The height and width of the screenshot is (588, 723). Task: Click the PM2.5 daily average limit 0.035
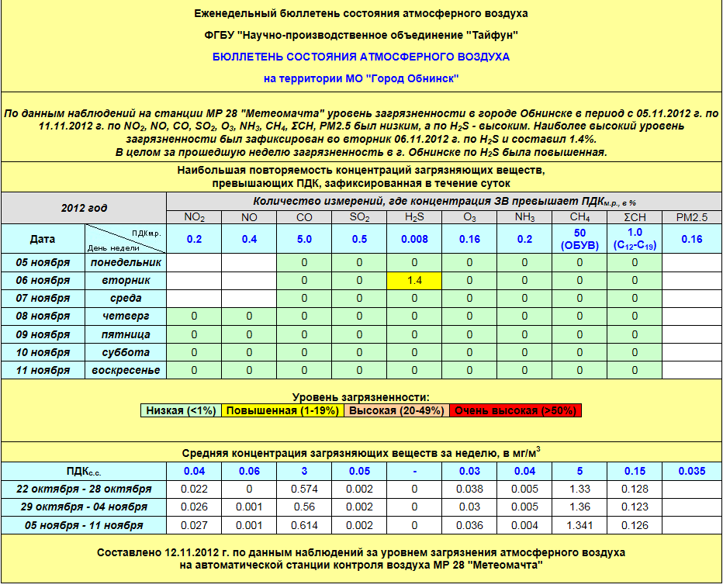pos(691,471)
